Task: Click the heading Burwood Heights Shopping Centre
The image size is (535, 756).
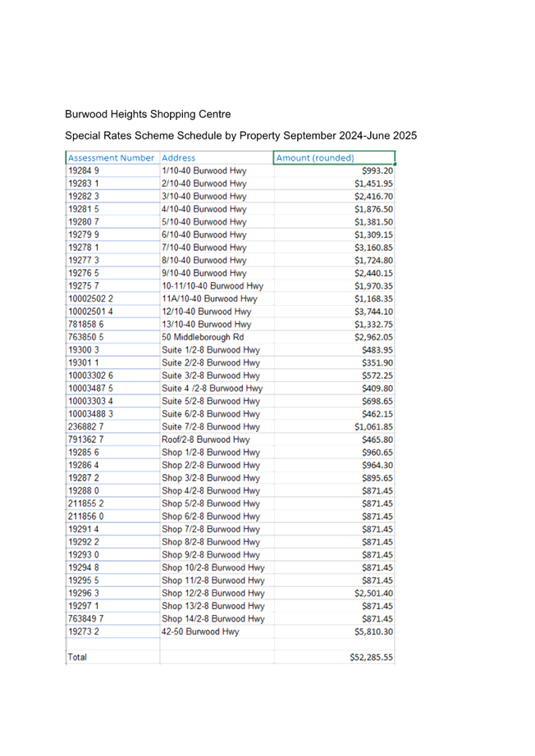Action: [x=148, y=114]
